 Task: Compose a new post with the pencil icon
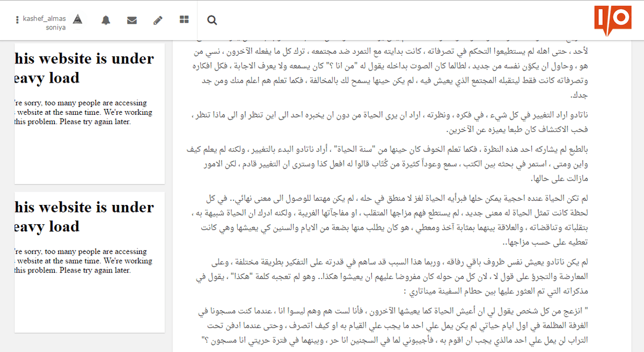[158, 19]
